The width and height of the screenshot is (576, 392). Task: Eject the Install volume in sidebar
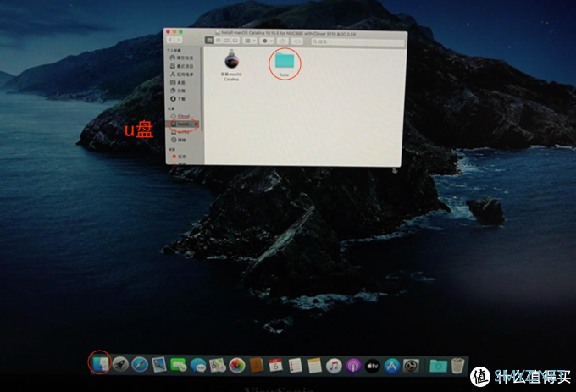(x=196, y=124)
